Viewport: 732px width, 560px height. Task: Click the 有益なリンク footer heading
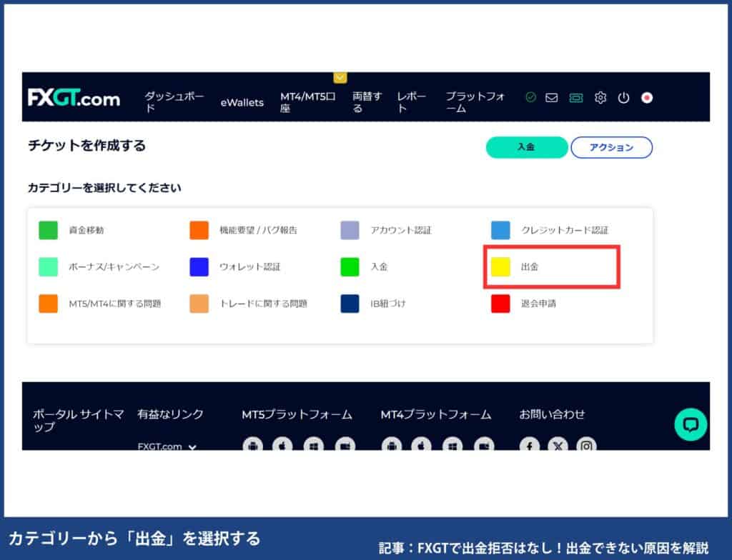(170, 414)
